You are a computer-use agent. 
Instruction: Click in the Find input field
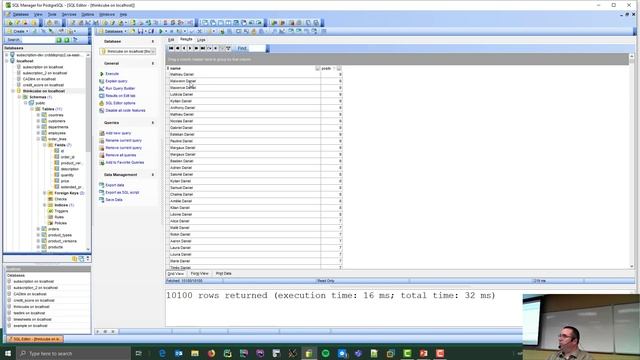click(x=257, y=48)
